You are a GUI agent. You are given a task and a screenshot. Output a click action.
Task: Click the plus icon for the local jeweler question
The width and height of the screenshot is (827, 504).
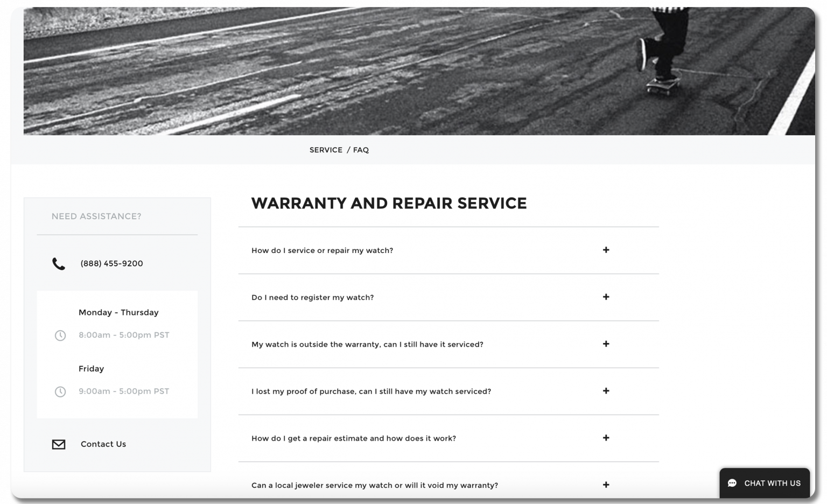[x=606, y=485]
